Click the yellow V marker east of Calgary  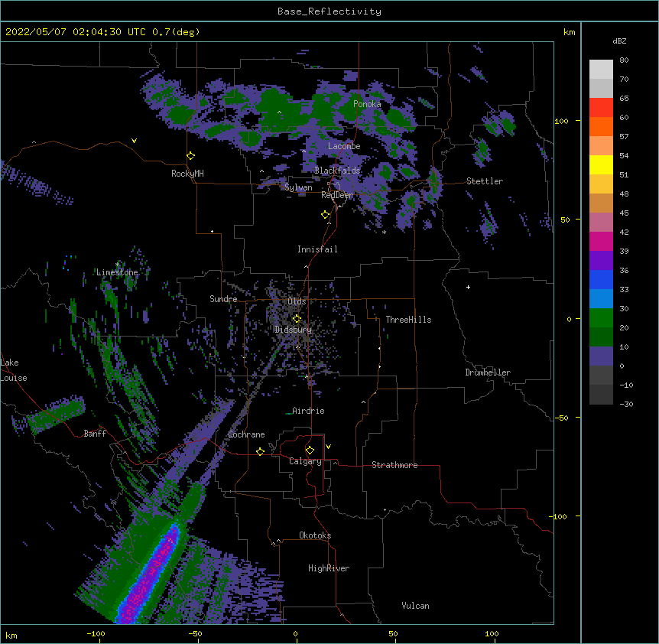[x=328, y=447]
